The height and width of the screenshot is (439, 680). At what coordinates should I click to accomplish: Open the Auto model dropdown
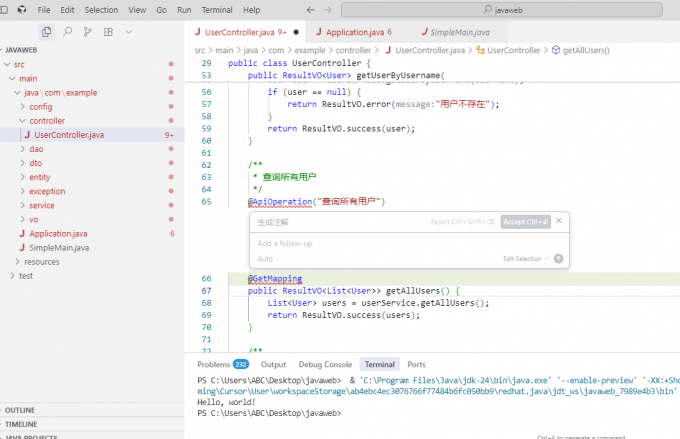pos(267,258)
